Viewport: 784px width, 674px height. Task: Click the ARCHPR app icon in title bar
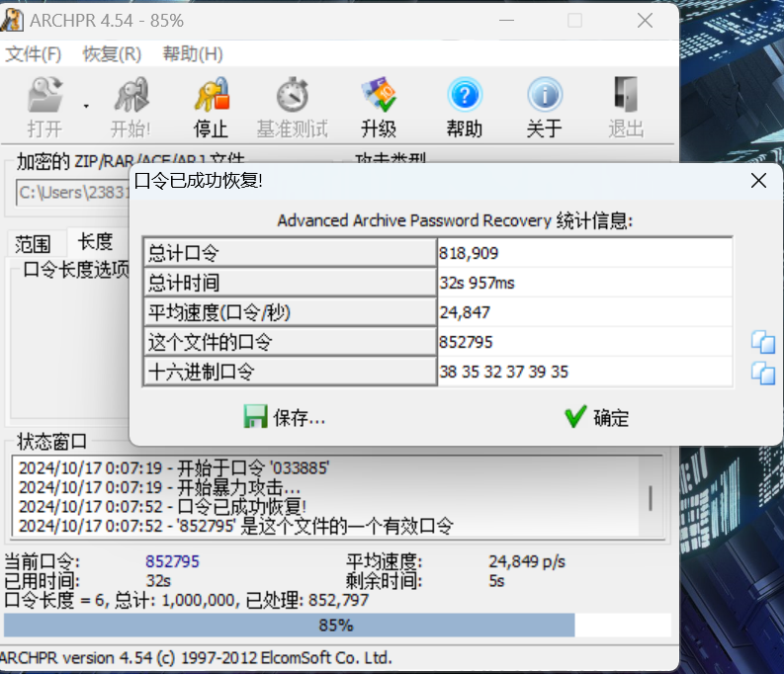tap(12, 20)
